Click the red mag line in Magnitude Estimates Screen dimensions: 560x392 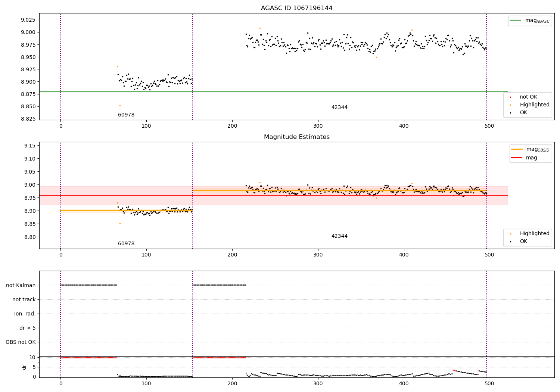[x=273, y=195]
